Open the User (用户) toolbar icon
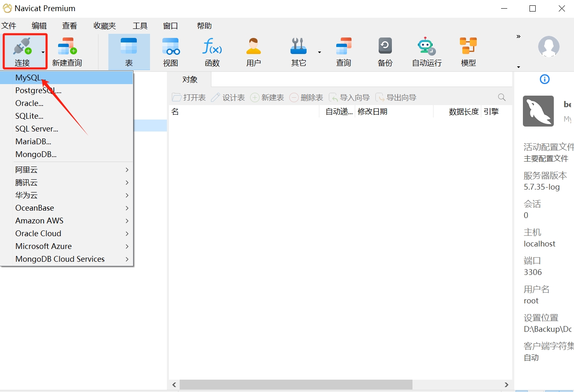 pos(253,46)
